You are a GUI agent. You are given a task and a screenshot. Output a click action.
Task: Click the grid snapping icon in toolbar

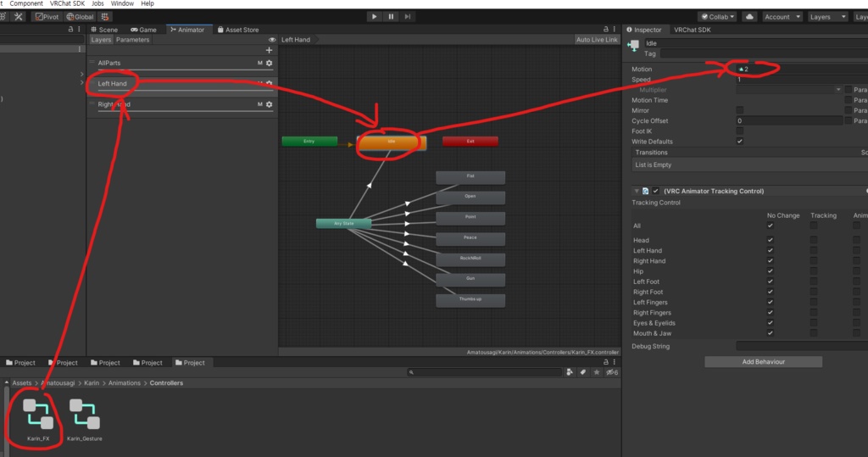tap(105, 17)
